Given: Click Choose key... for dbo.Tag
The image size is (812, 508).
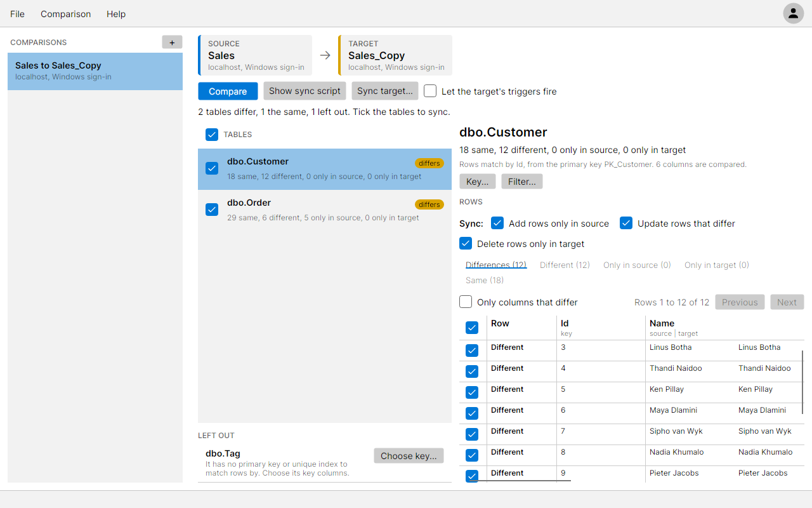Looking at the screenshot, I should tap(409, 456).
